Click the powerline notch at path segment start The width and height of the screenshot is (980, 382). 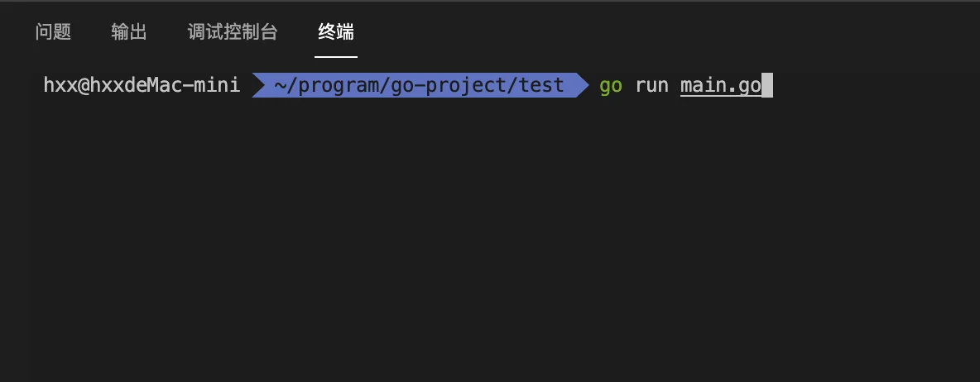point(257,85)
